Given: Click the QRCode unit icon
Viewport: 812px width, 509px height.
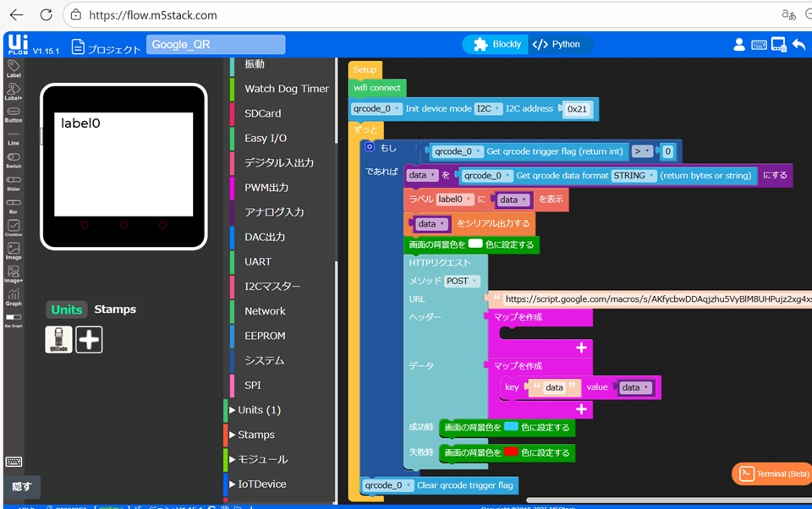Looking at the screenshot, I should tap(58, 339).
